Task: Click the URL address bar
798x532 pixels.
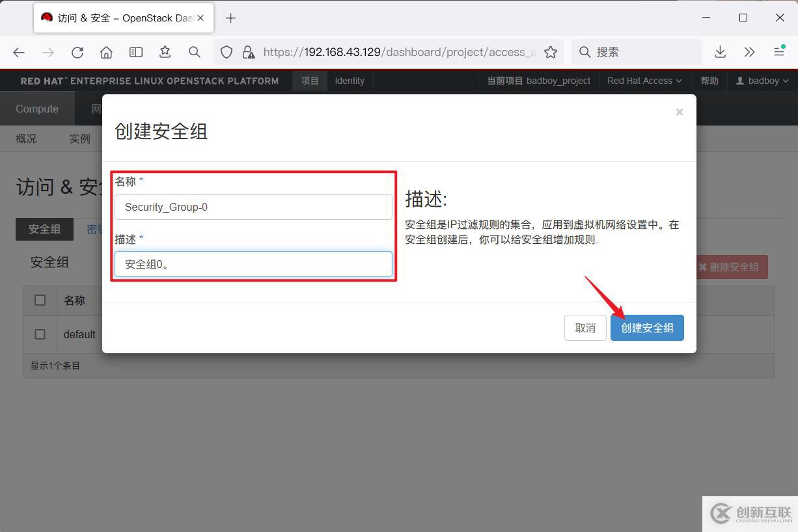Action: [x=387, y=52]
